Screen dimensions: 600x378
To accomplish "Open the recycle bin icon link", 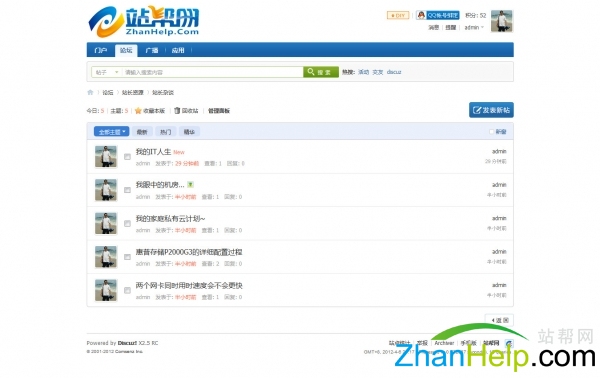I will [x=177, y=111].
